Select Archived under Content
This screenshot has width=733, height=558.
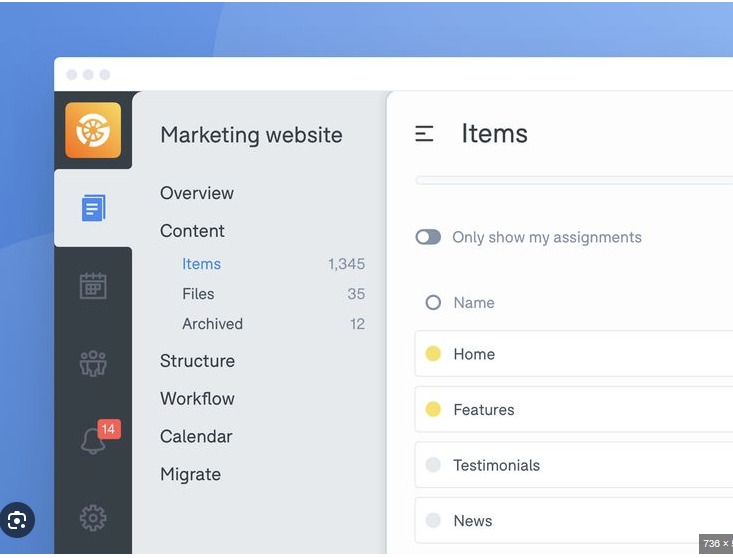click(212, 324)
